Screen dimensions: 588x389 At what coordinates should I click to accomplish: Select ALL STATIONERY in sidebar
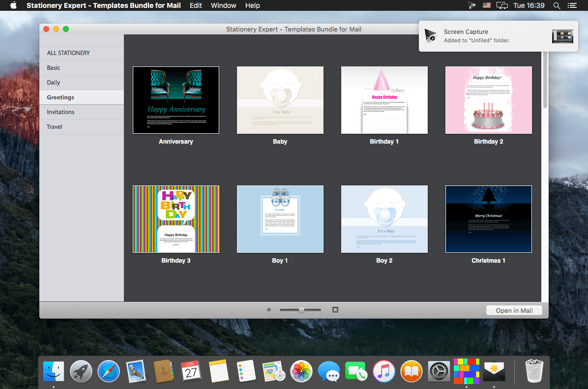82,53
